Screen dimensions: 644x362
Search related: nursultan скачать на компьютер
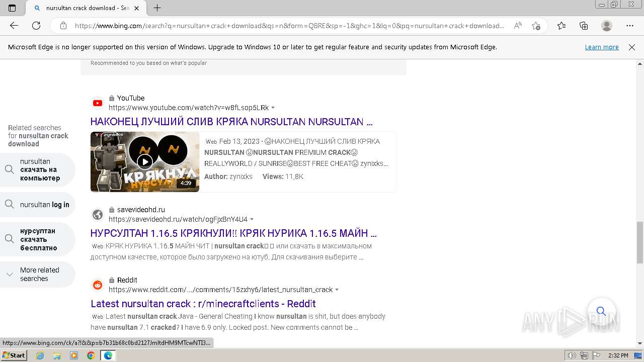point(38,170)
